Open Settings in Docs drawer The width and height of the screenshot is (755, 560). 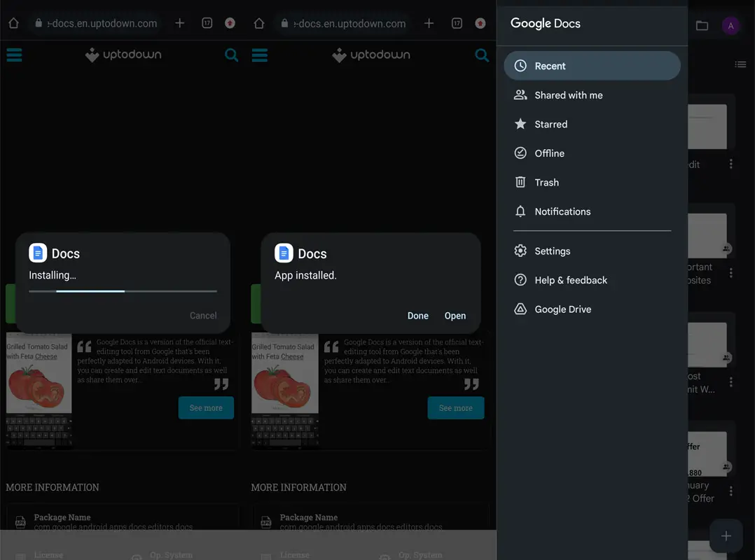[593, 251]
